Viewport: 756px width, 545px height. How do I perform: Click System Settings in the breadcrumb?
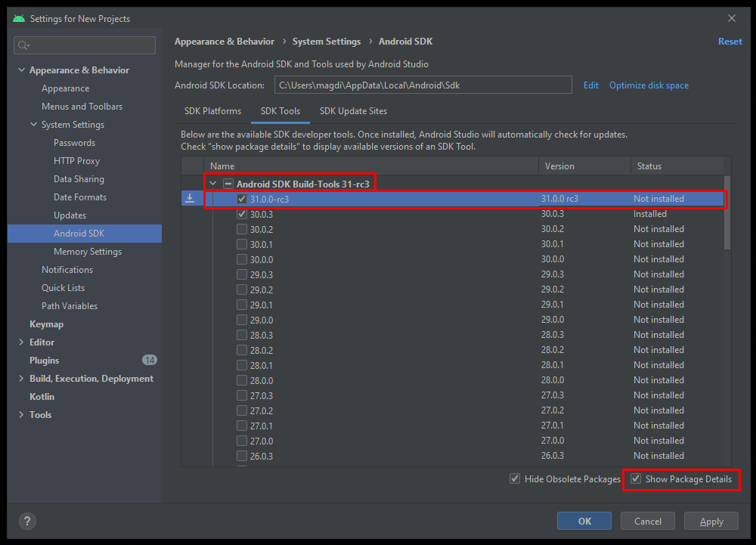pos(327,42)
